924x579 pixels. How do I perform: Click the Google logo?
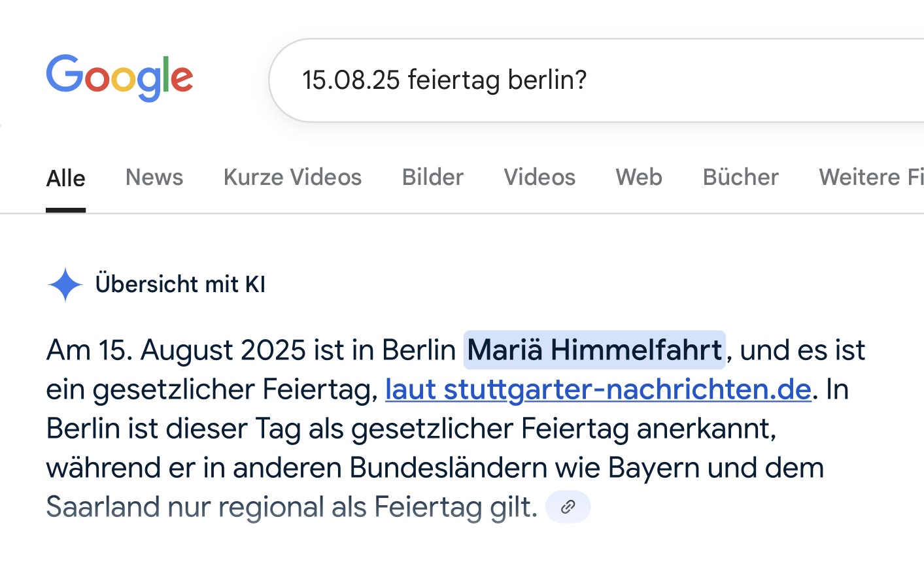pyautogui.click(x=120, y=78)
